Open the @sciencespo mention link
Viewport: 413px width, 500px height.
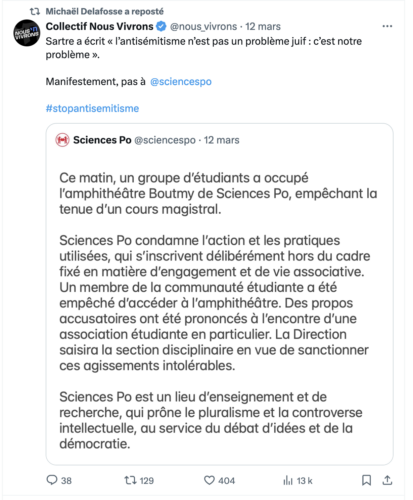[181, 82]
